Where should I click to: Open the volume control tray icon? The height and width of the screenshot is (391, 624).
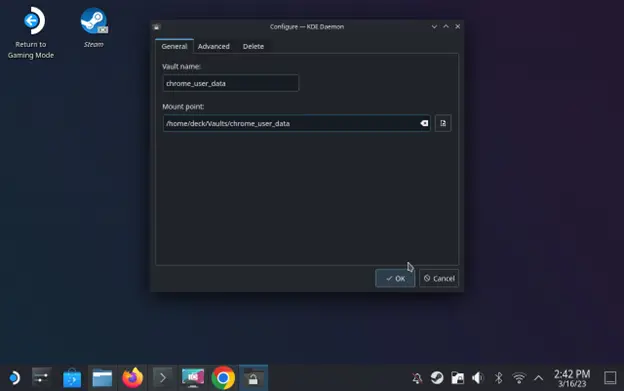pyautogui.click(x=478, y=378)
